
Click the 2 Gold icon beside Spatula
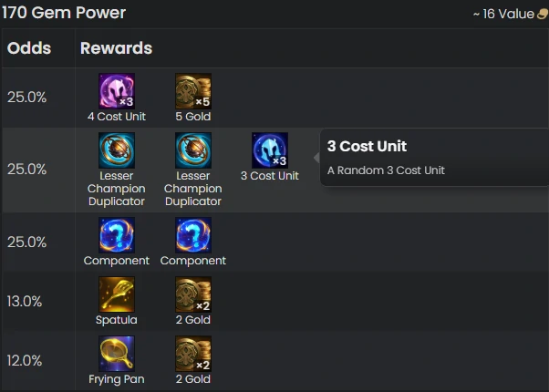coord(193,294)
